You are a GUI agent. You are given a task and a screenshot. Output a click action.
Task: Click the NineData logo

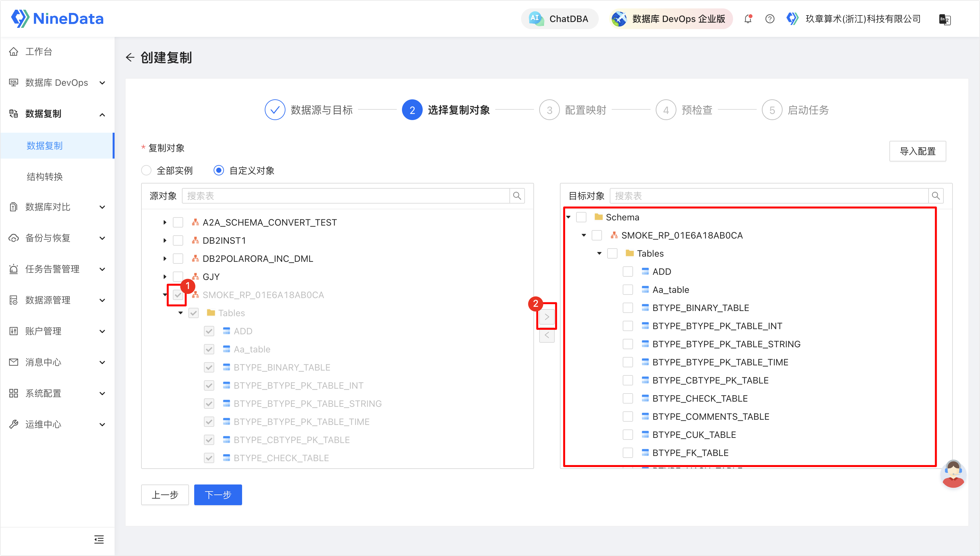pyautogui.click(x=57, y=18)
